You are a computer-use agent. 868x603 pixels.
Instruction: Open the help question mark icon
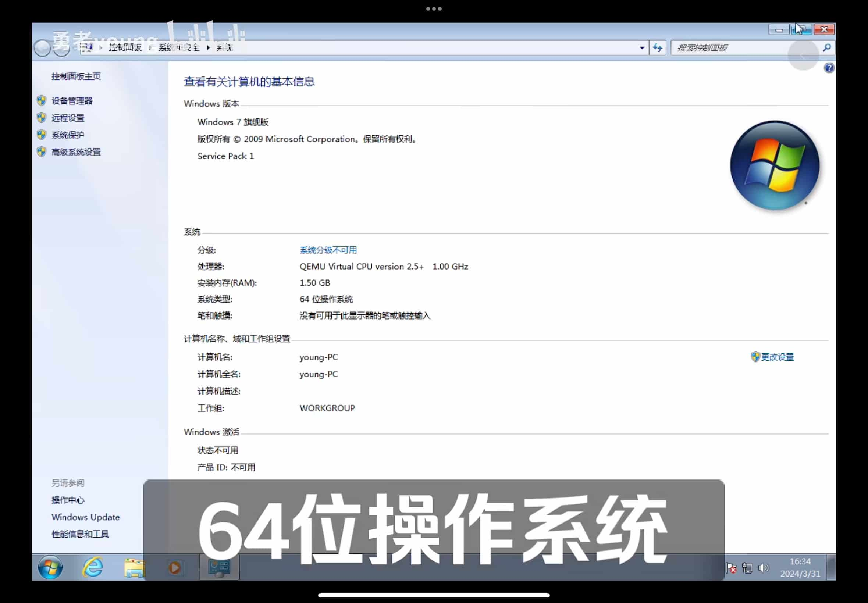(829, 68)
